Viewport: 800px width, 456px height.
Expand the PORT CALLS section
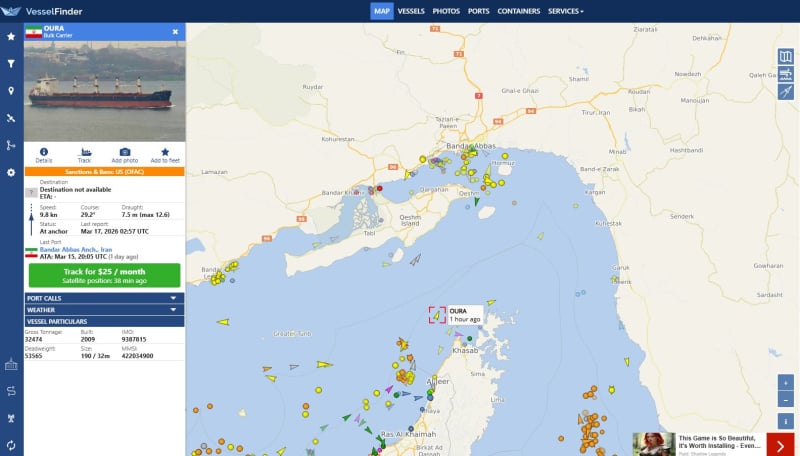pos(104,298)
